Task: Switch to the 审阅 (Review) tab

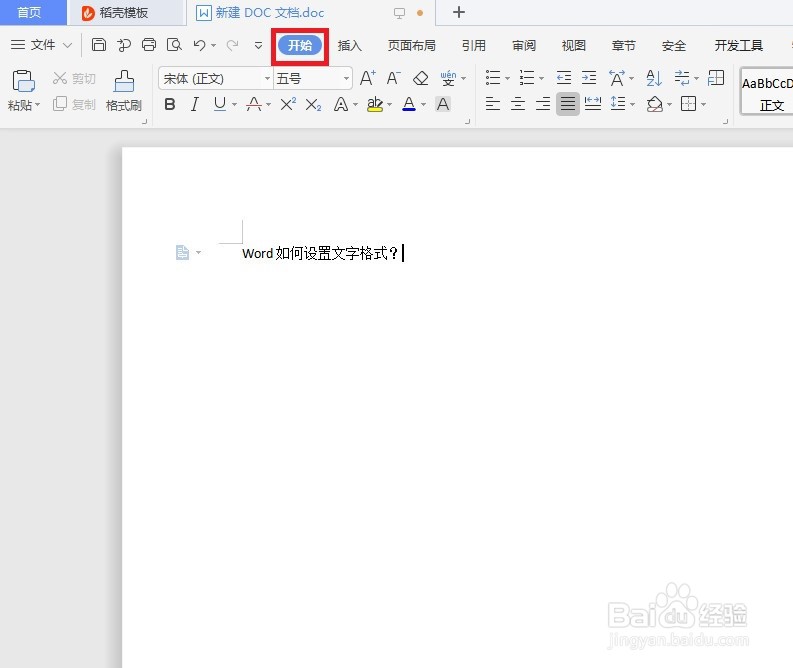Action: pos(524,46)
